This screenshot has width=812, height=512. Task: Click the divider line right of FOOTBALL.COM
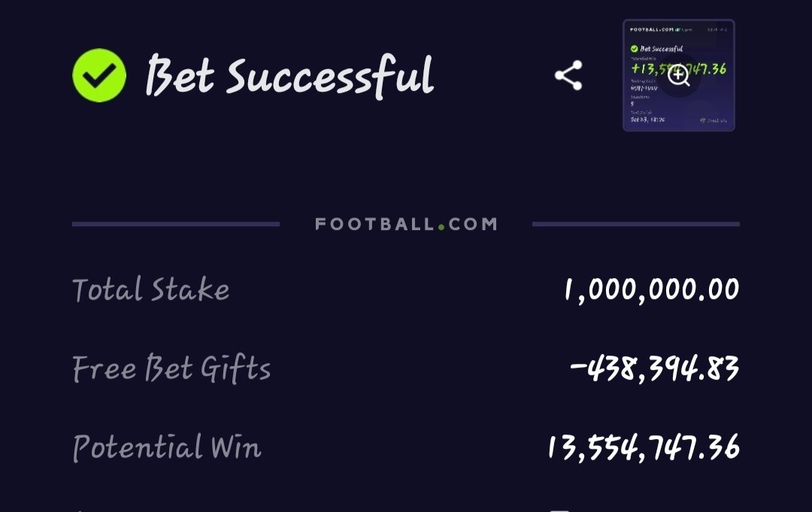click(636, 224)
